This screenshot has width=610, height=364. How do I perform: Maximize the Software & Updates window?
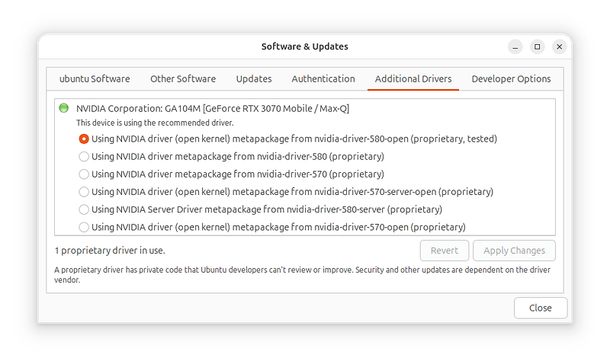tap(537, 46)
